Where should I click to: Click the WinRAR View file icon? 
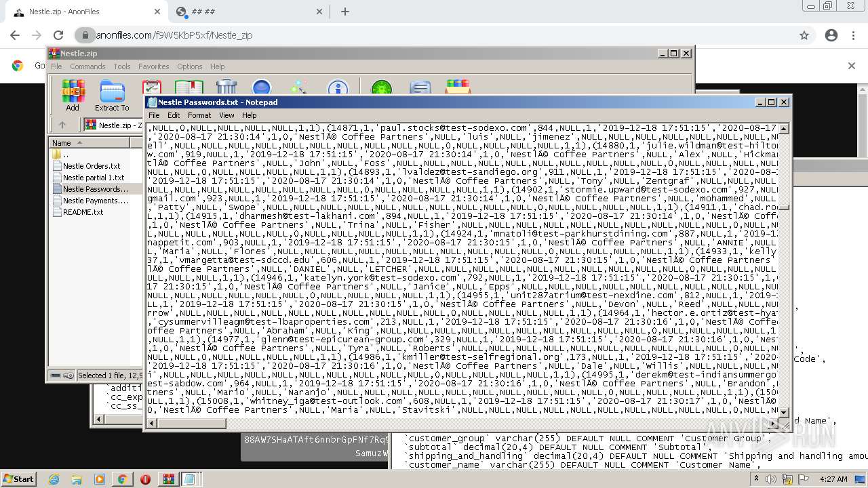tap(189, 87)
